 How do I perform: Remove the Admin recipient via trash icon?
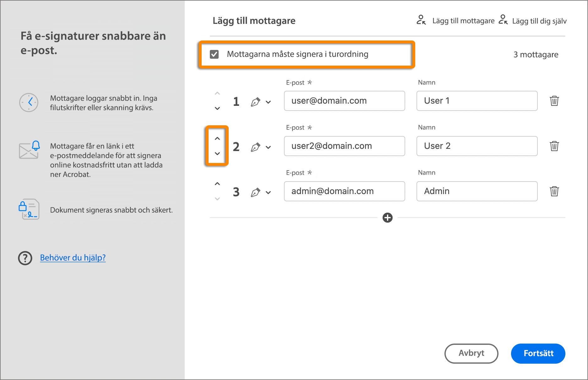click(x=554, y=191)
